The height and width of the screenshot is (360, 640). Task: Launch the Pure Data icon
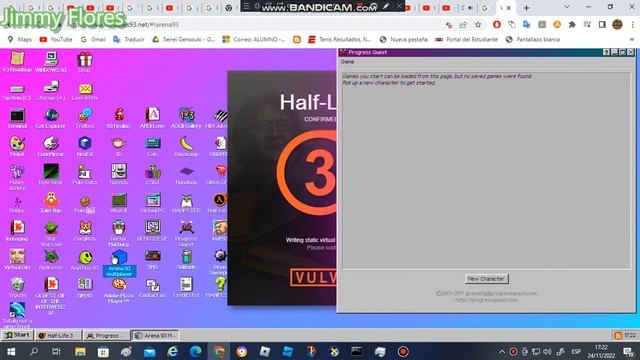84,175
